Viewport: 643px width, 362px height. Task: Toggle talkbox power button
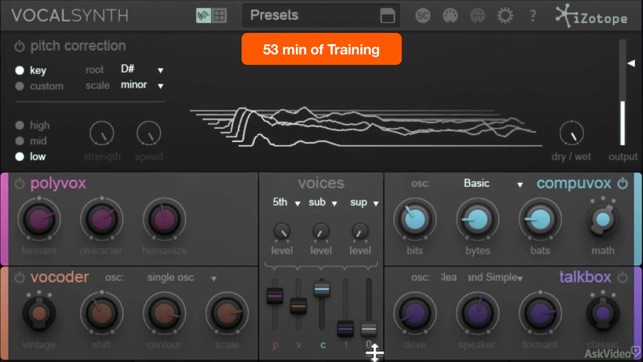coord(622,278)
